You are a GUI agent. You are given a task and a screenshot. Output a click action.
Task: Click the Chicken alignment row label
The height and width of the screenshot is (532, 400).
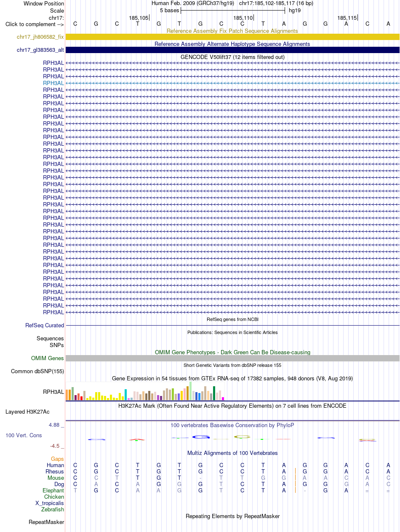coord(54,497)
